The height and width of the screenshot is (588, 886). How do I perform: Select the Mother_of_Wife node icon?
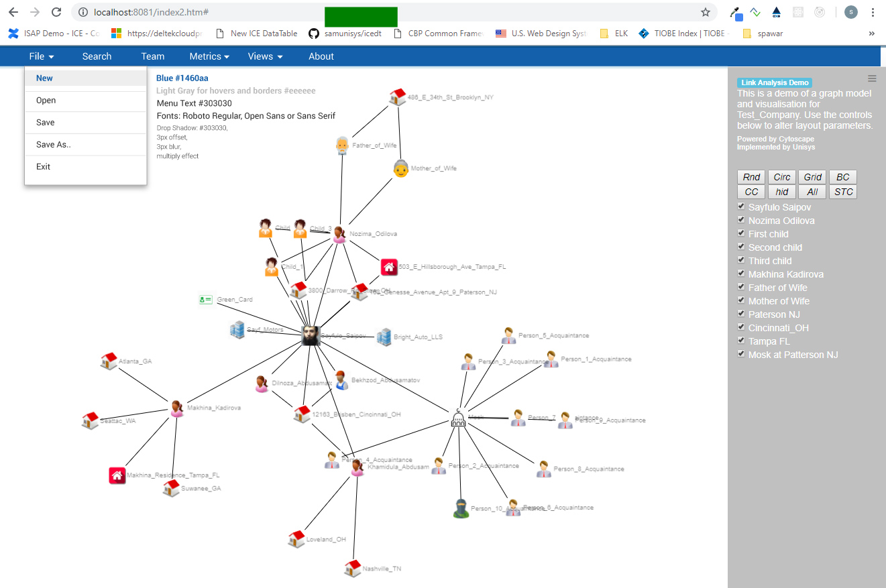(400, 168)
